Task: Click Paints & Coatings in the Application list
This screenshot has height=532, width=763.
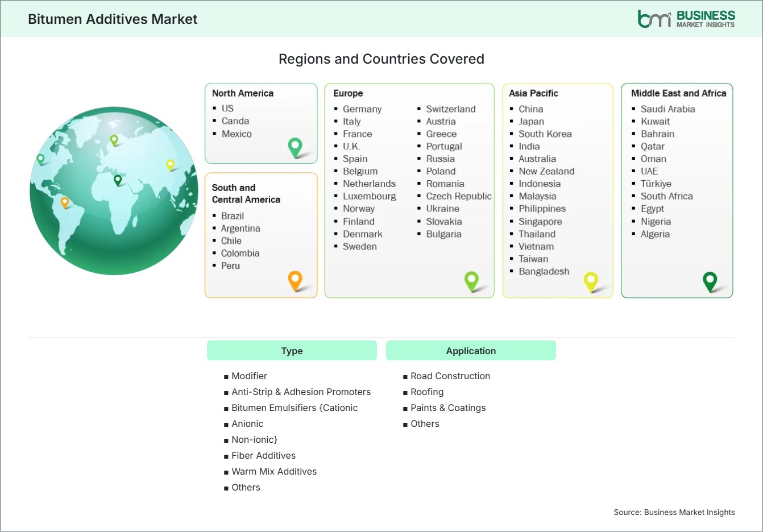Action: pos(448,408)
